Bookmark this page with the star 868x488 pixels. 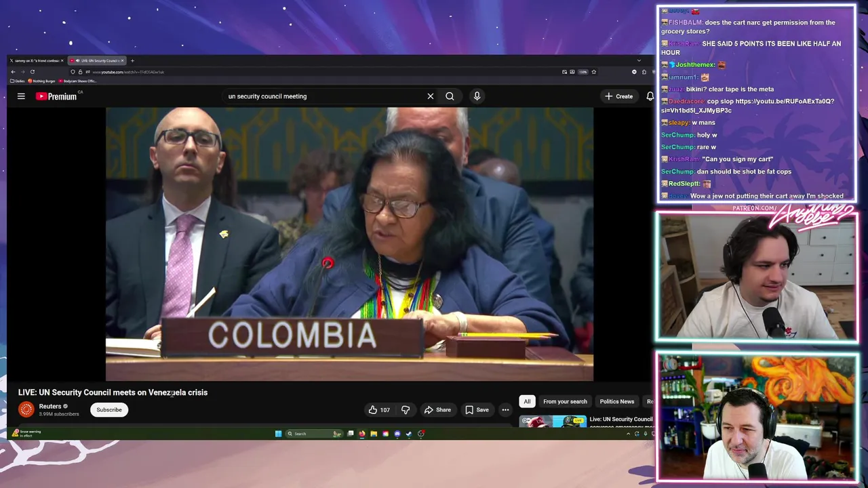(x=594, y=72)
